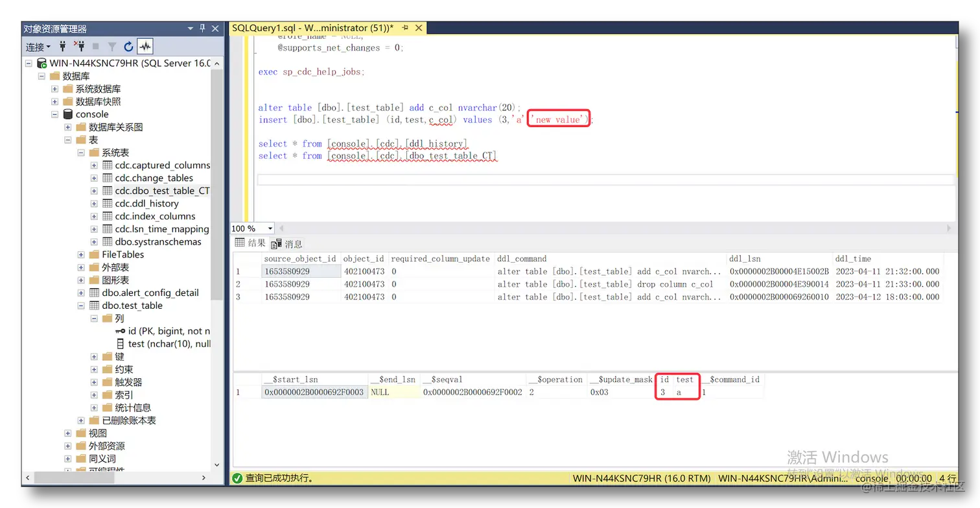980x508 pixels.
Task: Click the filter funnel icon in Object Explorer
Action: pos(112,47)
